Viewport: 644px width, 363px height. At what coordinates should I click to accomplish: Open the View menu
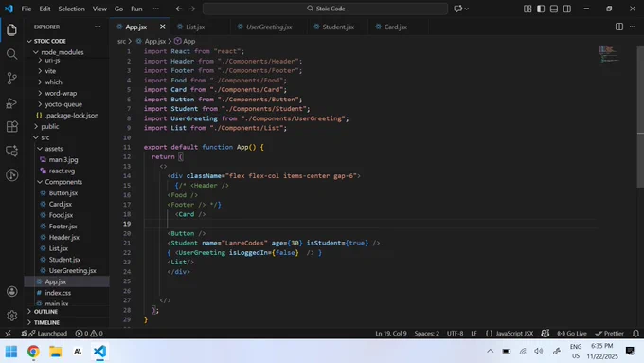[x=99, y=9]
